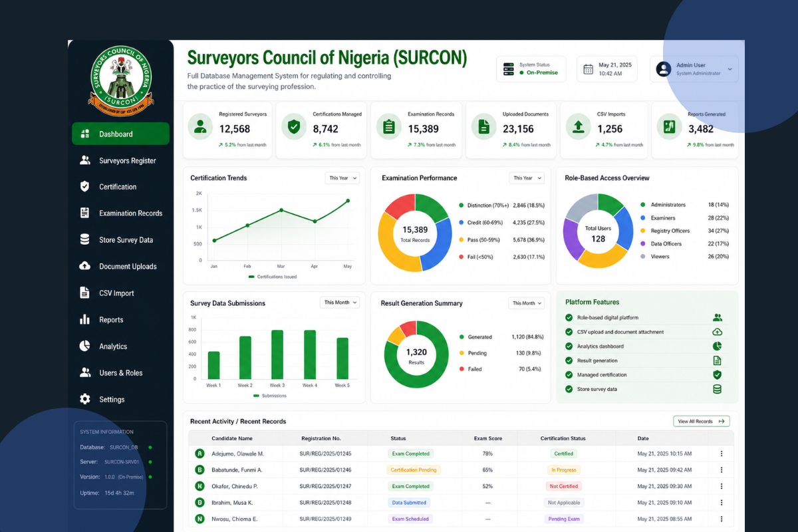
Task: Click checkmark beside Managed certification feature
Action: pos(569,375)
